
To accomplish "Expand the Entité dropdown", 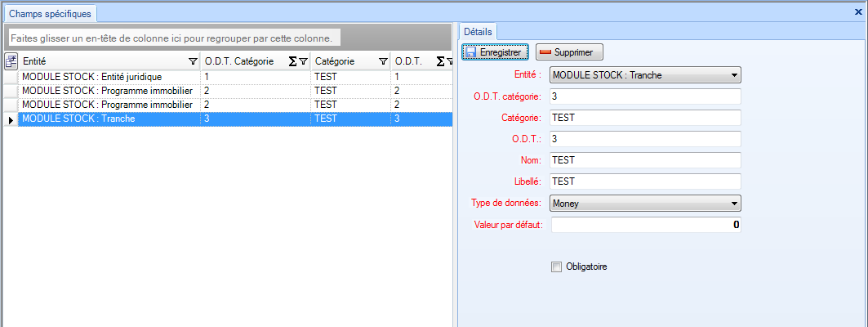I will [735, 75].
